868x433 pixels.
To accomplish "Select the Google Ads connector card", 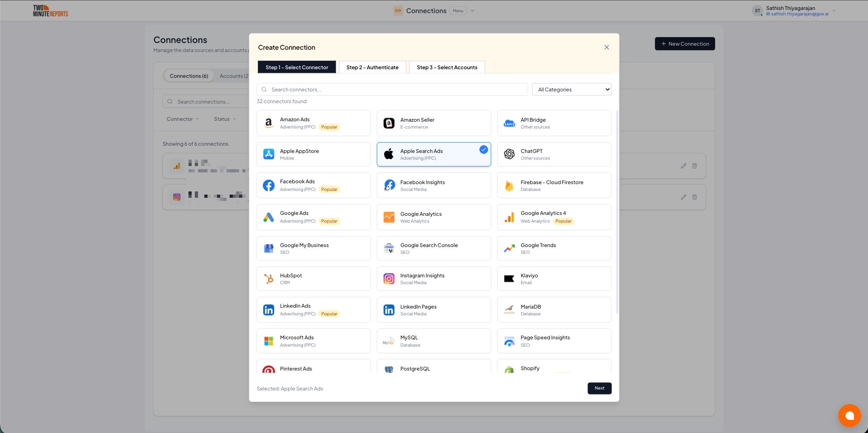I will (313, 217).
